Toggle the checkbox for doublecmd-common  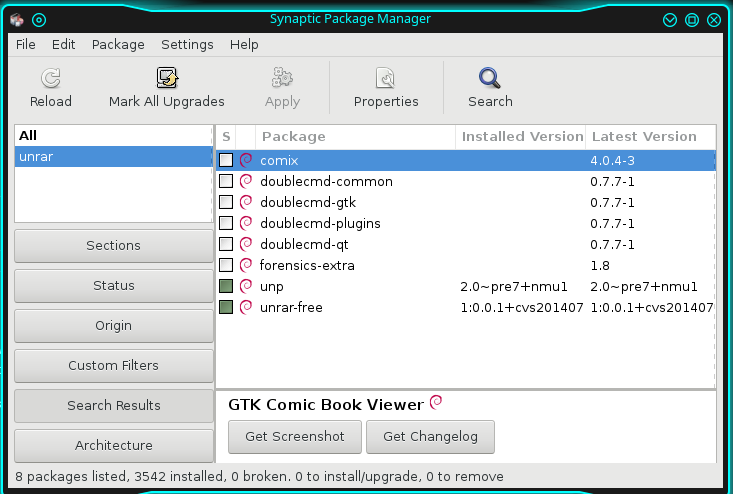[x=226, y=181]
